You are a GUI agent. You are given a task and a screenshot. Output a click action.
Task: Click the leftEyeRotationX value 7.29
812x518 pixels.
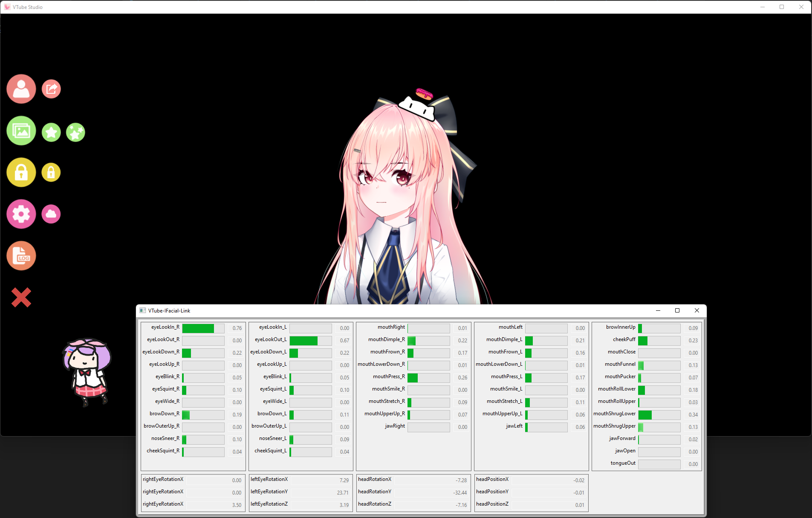344,480
